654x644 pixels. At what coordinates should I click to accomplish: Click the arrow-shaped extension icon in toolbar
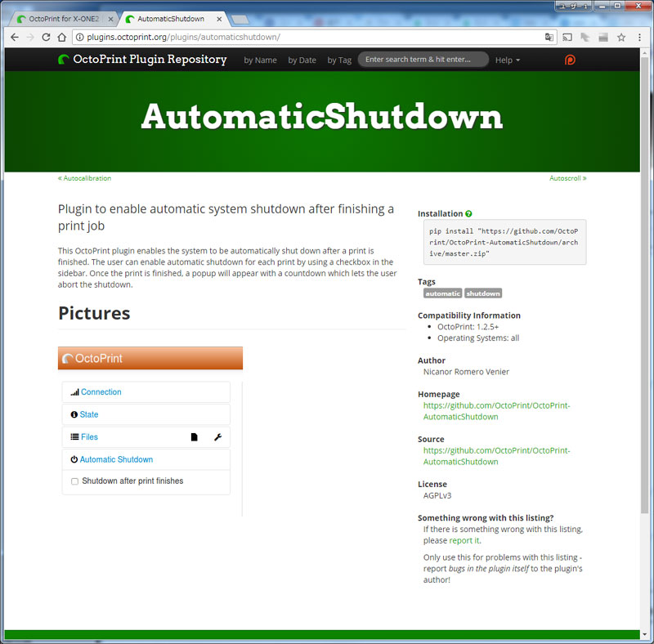click(585, 37)
